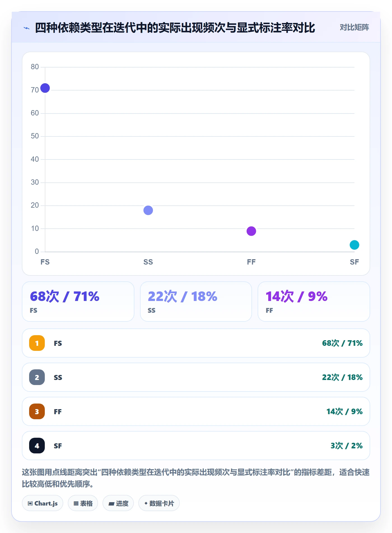392x533 pixels.
Task: Open the 14次 / 9% FF summary card
Action: tap(314, 302)
